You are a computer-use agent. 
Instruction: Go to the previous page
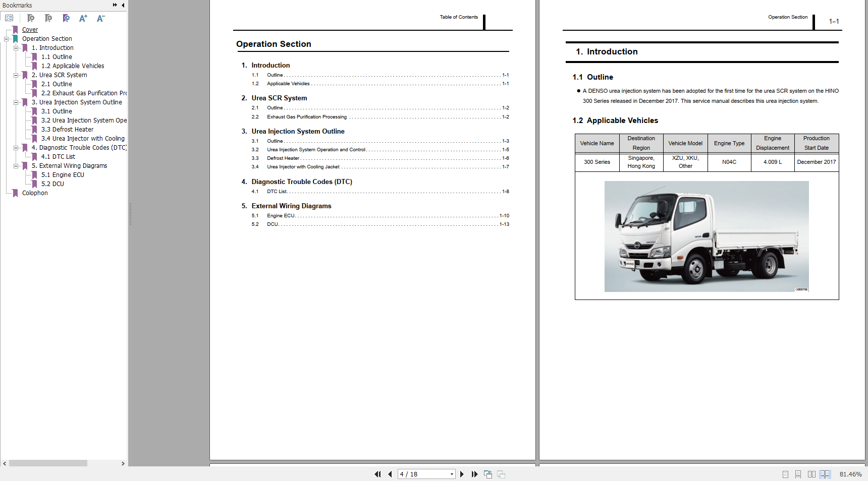[390, 474]
